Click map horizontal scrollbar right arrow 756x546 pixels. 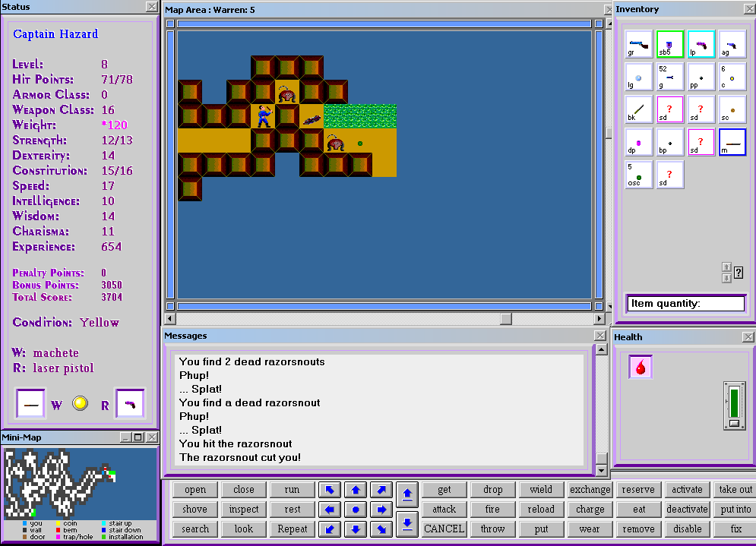click(599, 318)
